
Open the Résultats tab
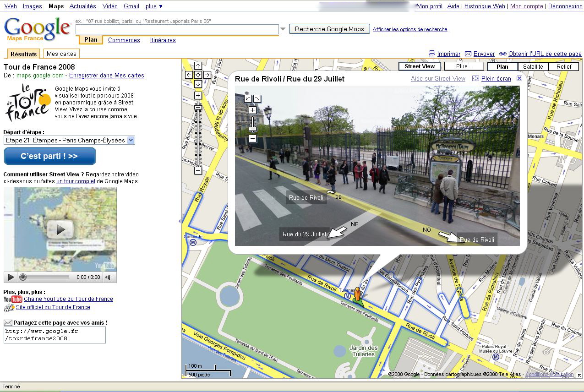click(x=23, y=54)
